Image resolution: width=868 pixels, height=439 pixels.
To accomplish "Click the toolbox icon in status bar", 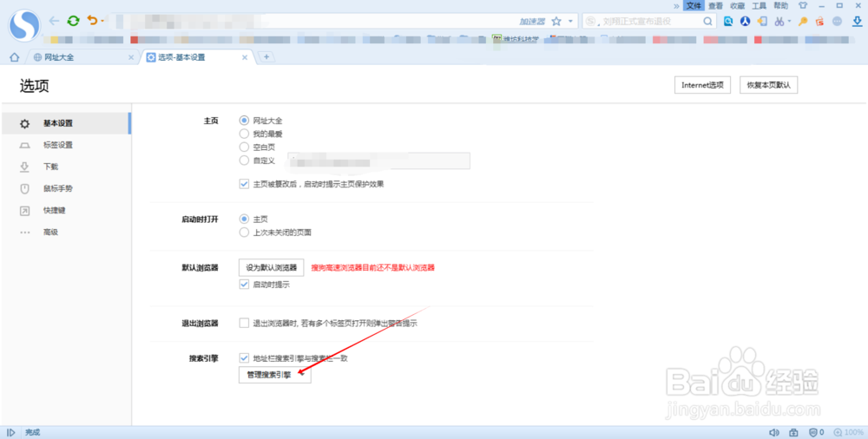I will (793, 432).
